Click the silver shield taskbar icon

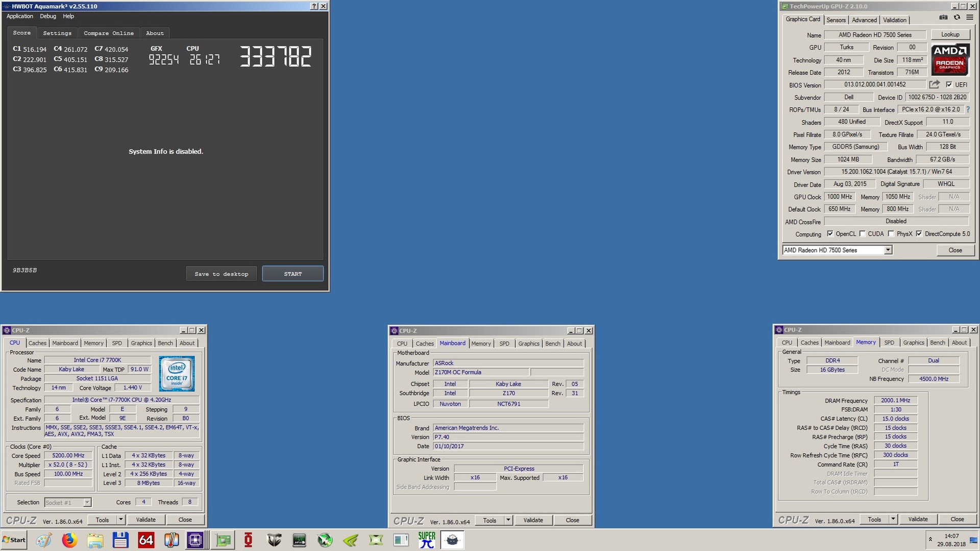point(274,540)
